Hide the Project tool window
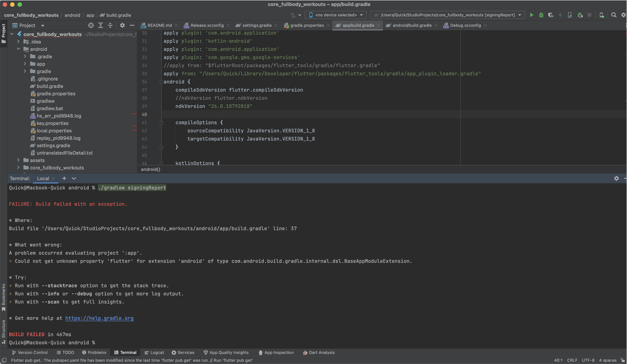 132,25
